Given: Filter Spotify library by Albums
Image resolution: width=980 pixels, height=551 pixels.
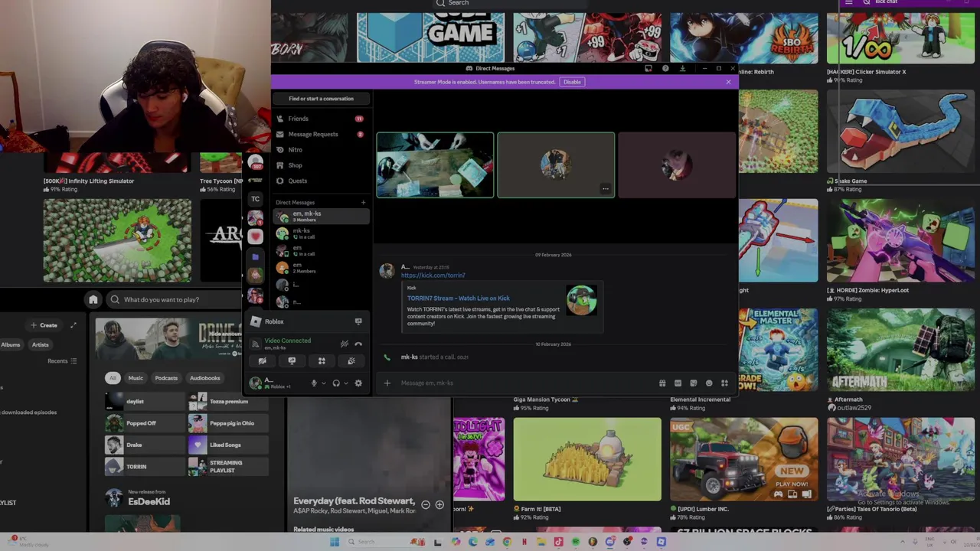Looking at the screenshot, I should (x=11, y=344).
